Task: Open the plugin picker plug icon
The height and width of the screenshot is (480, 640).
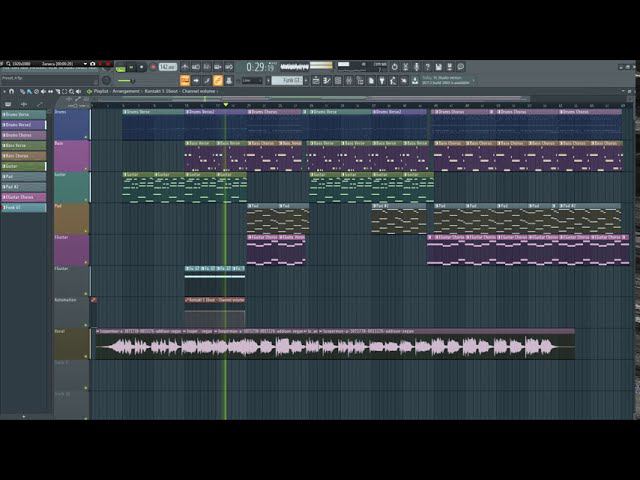Action: (x=382, y=80)
